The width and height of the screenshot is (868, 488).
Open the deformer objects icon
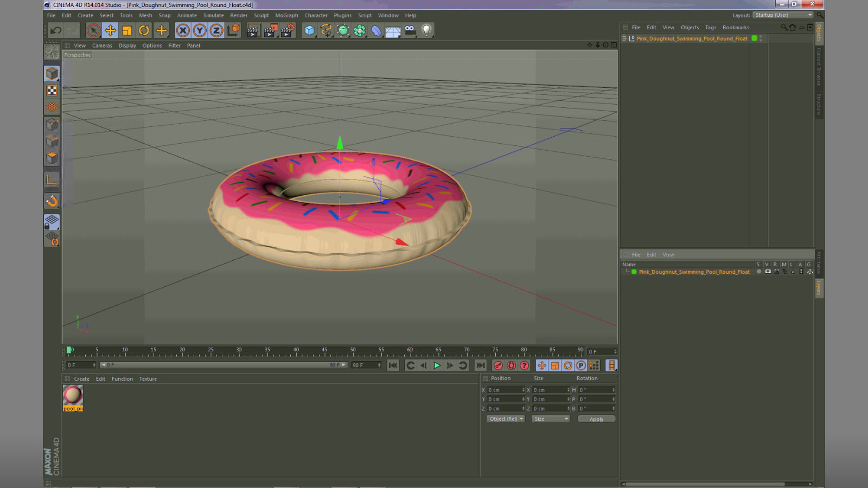(x=376, y=30)
